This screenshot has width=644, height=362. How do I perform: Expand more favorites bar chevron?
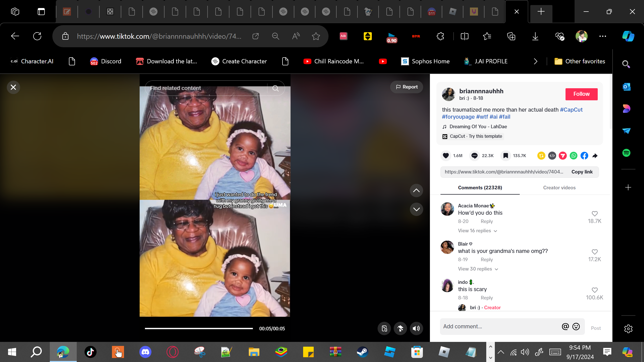(x=536, y=61)
